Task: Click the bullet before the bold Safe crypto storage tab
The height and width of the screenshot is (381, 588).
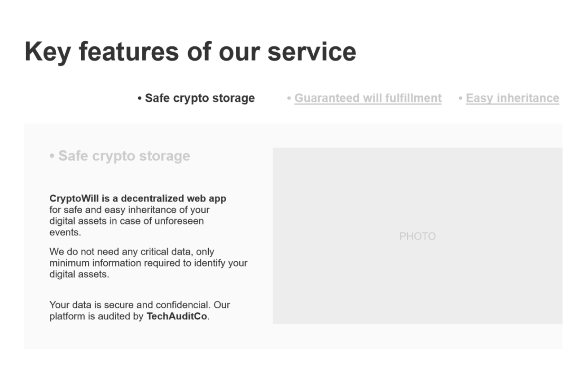Action: (140, 98)
